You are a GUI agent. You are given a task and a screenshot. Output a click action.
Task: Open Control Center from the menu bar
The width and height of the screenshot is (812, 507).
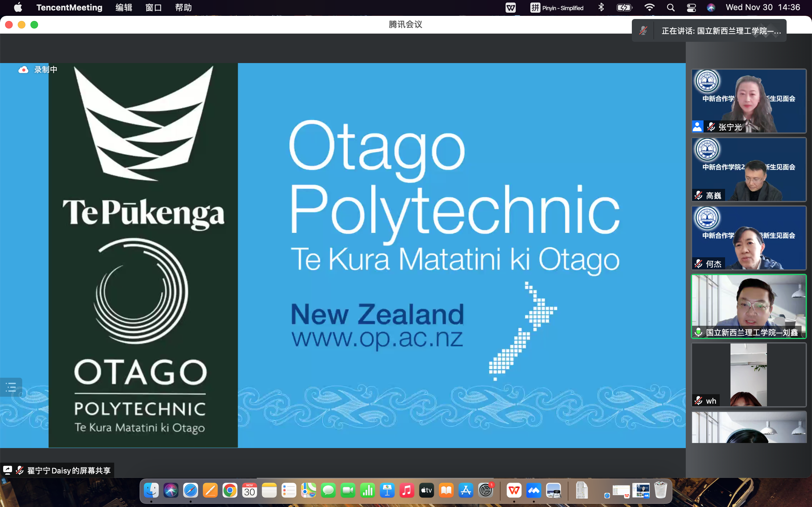click(691, 8)
